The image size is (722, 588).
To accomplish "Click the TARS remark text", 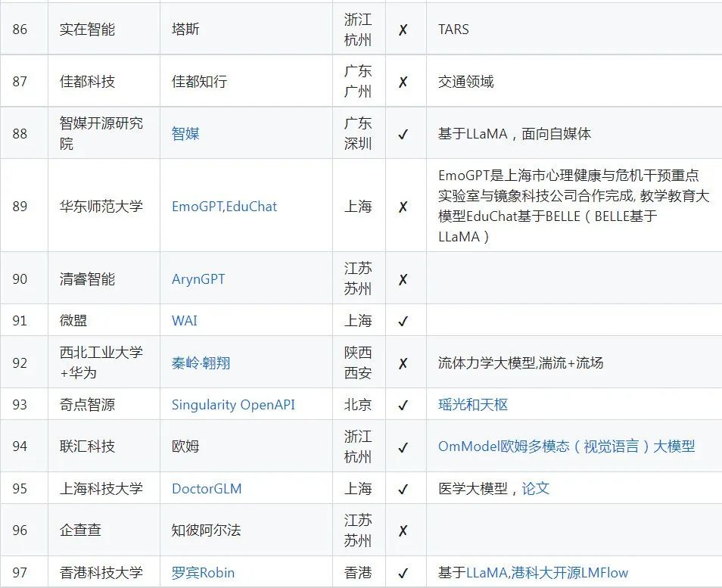I will pyautogui.click(x=453, y=29).
